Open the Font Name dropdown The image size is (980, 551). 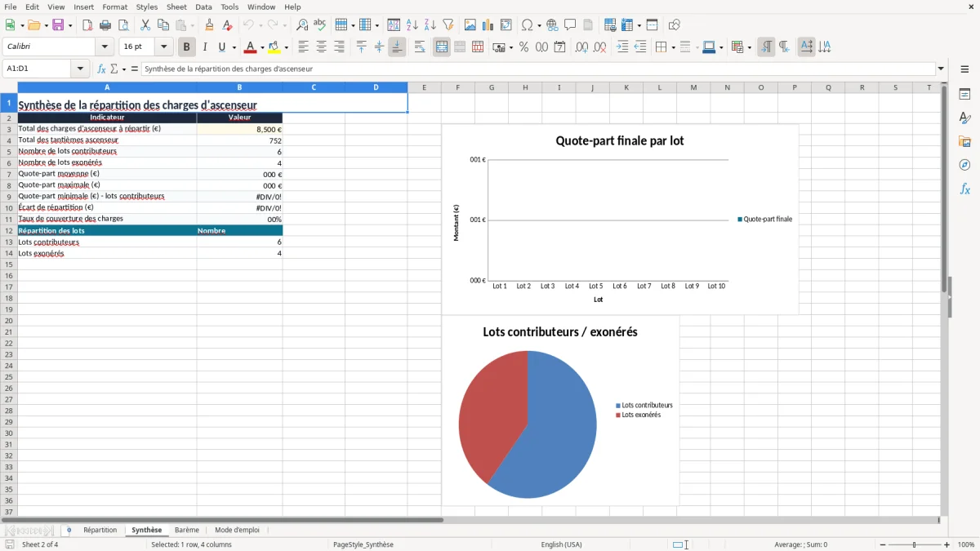[x=105, y=47]
